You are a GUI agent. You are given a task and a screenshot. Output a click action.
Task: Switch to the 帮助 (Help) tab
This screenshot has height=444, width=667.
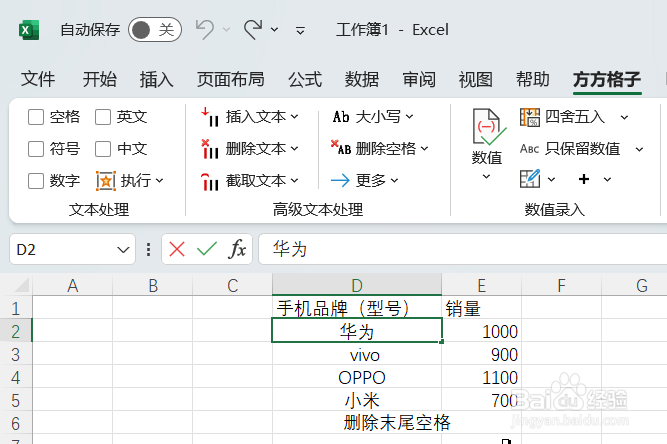(533, 80)
